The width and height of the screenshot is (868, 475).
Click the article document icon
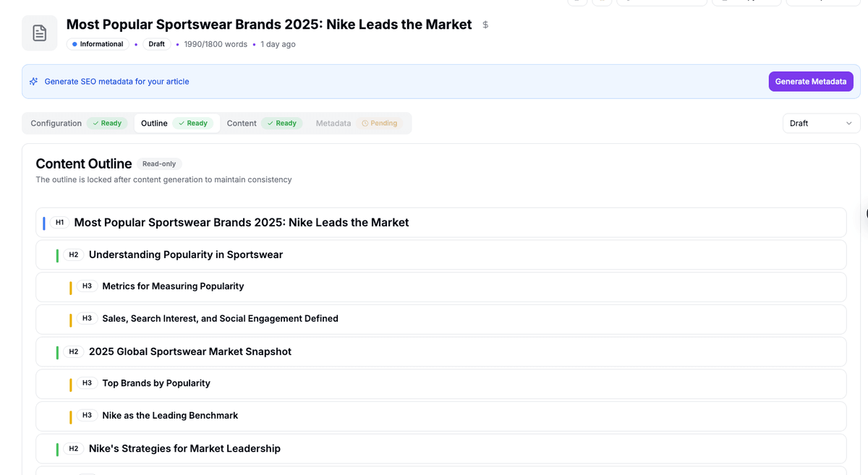40,33
